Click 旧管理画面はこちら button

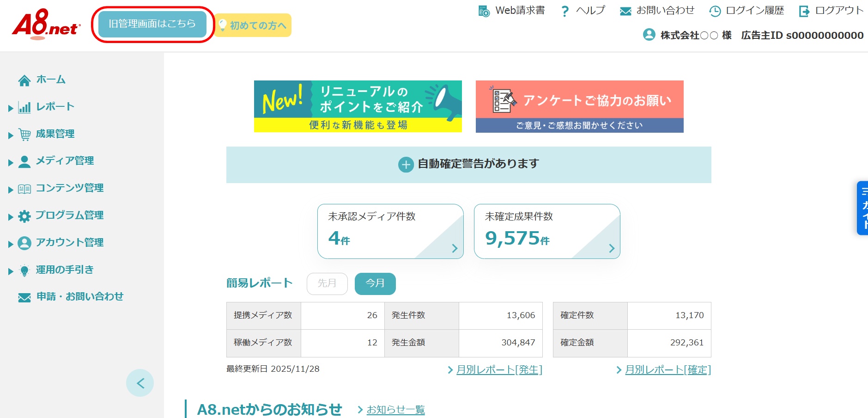(x=152, y=24)
